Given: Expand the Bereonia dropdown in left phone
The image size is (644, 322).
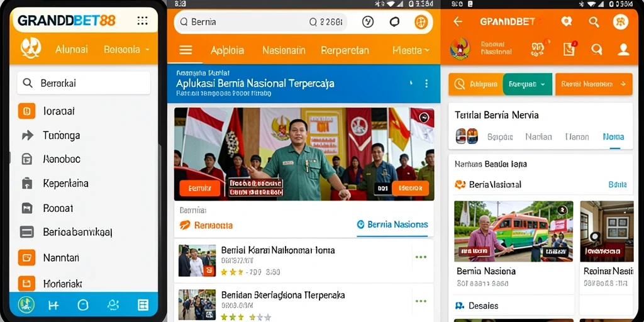Looking at the screenshot, I should [x=126, y=50].
